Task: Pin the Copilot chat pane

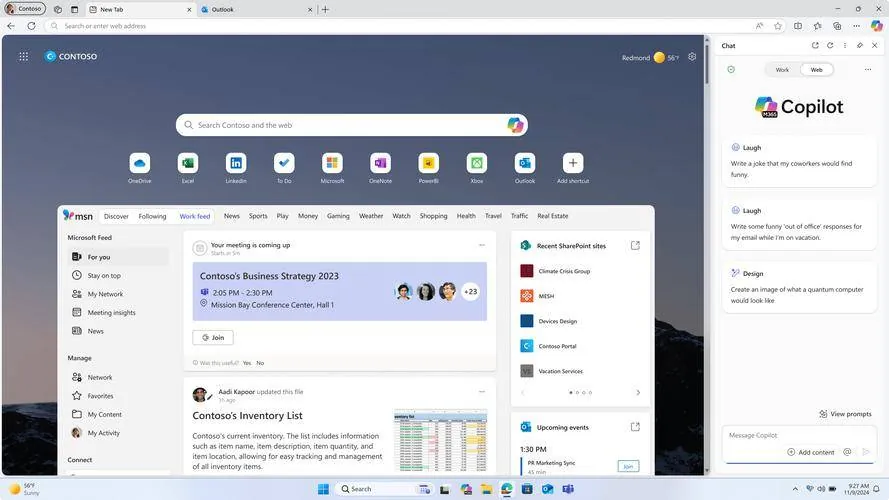Action: (860, 45)
